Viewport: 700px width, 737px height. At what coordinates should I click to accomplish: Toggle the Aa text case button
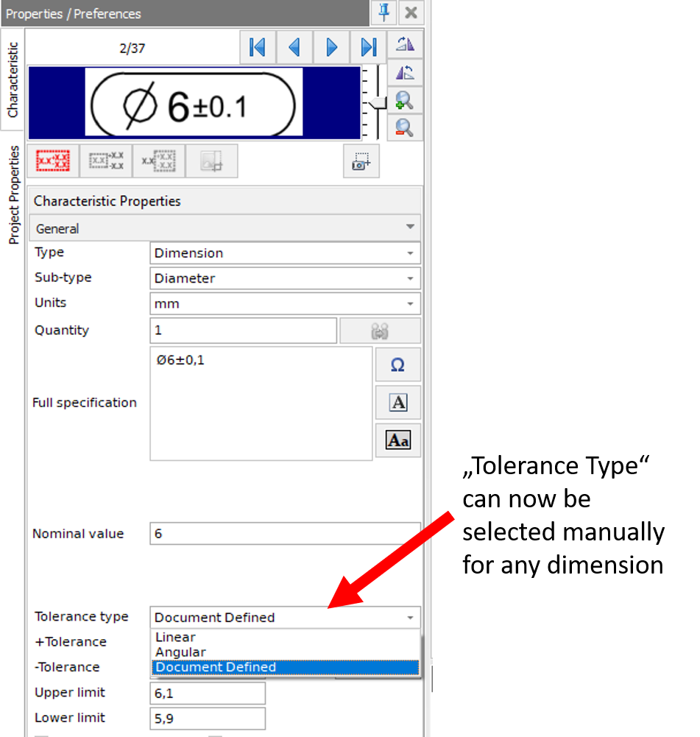pos(398,440)
